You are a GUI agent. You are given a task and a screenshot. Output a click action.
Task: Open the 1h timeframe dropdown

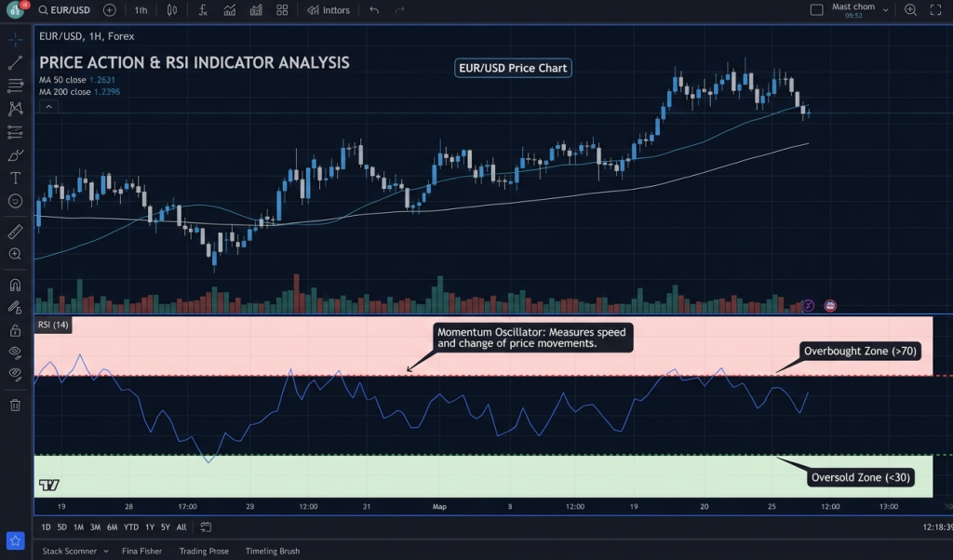(141, 10)
